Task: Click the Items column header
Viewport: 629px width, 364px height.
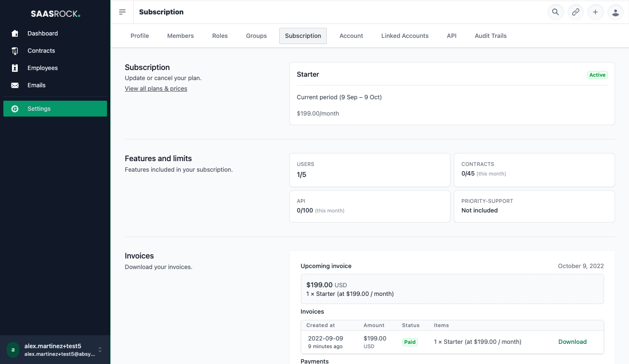Action: [441, 325]
